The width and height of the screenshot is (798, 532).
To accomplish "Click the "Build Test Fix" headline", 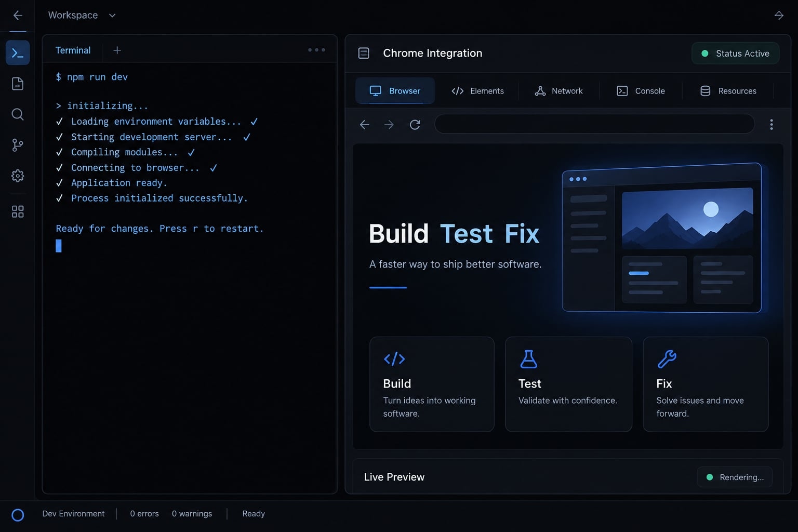I will pos(454,234).
